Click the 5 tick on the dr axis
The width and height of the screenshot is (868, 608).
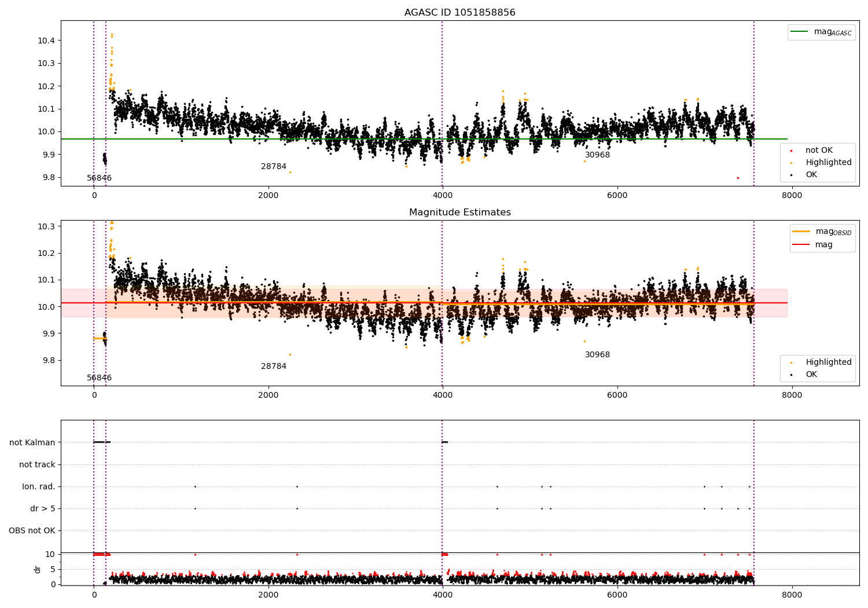[x=53, y=570]
